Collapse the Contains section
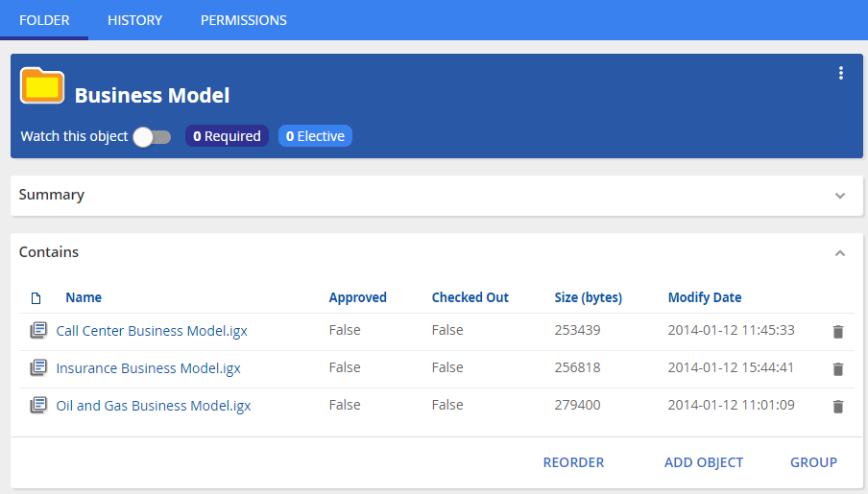The width and height of the screenshot is (868, 494). (840, 253)
